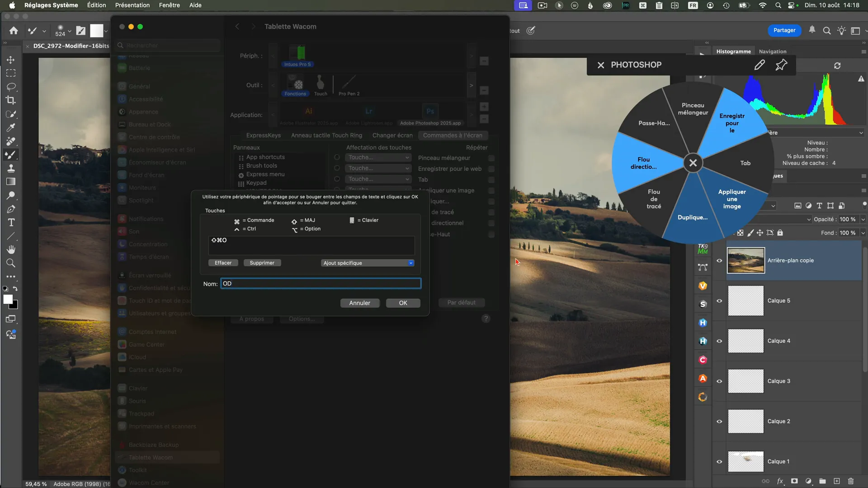Select the Hand tool
The height and width of the screenshot is (488, 868).
point(11,249)
